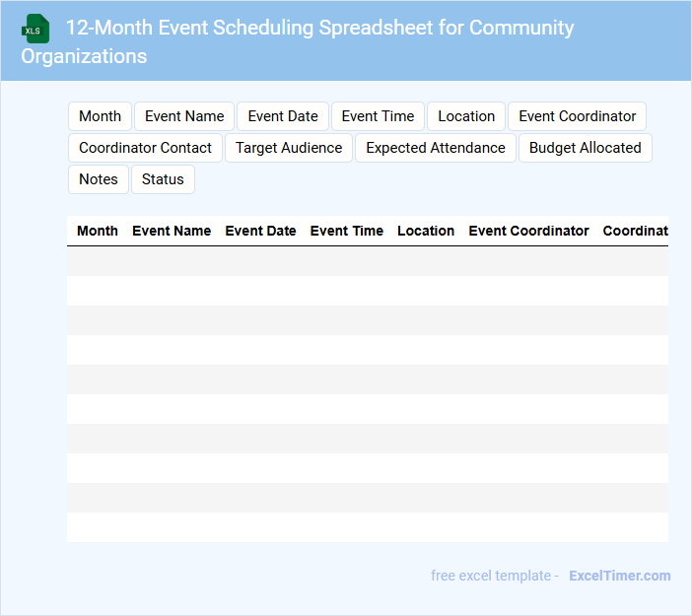Select the Budget Allocated tag
692x616 pixels.
(586, 148)
